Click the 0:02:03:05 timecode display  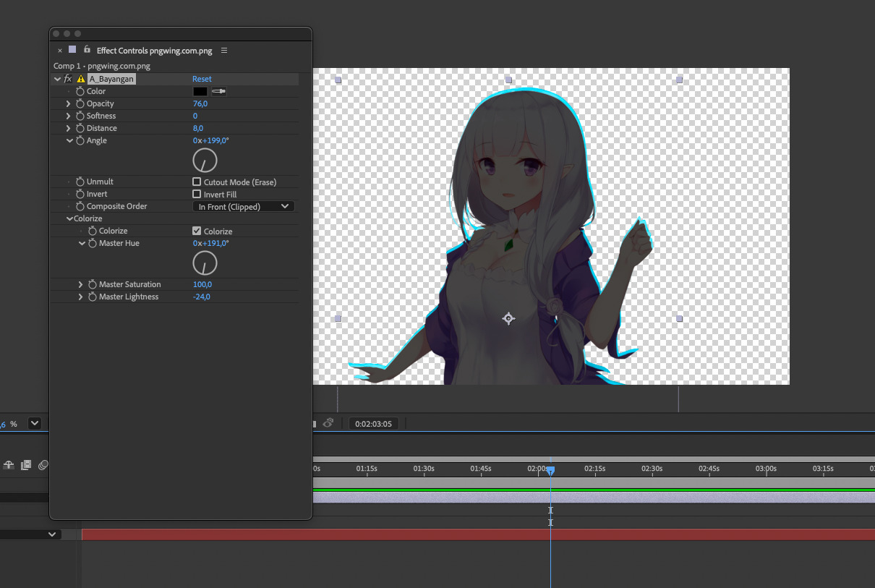[x=373, y=424]
